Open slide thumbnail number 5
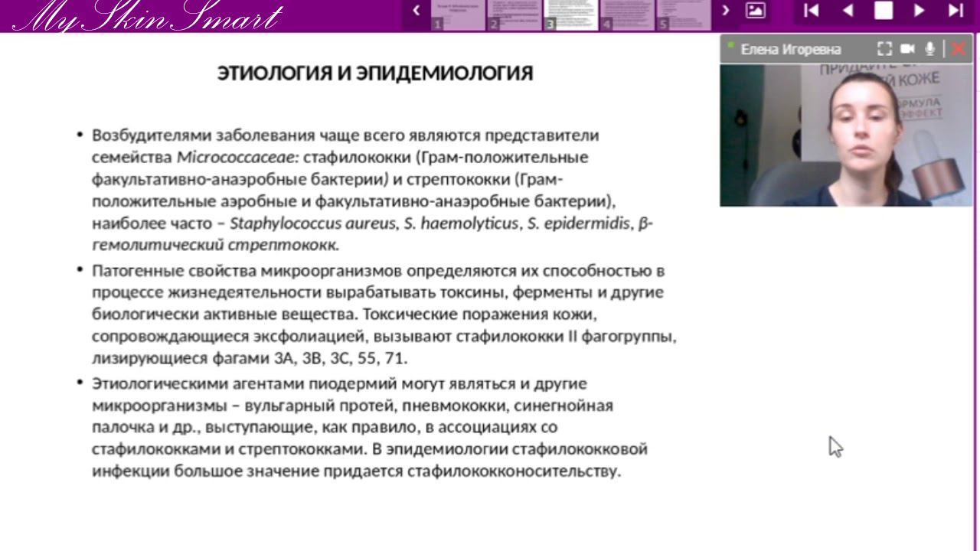The image size is (980, 551). coord(684,15)
